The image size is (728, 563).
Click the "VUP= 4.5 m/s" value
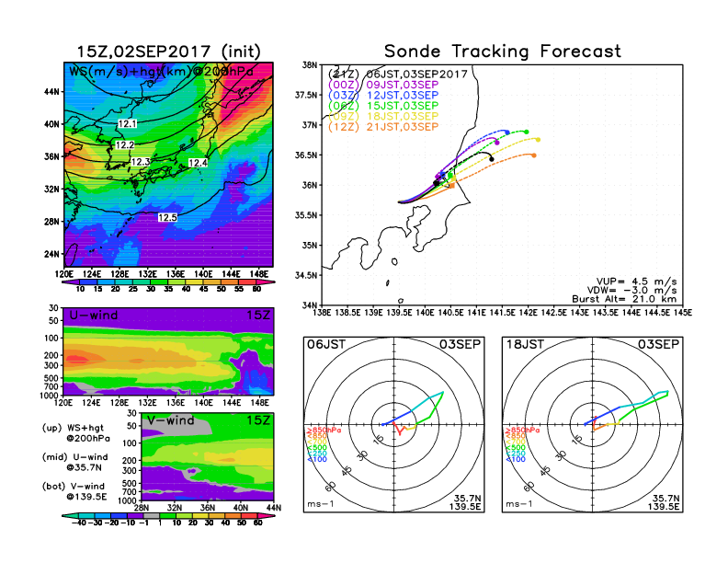click(x=636, y=281)
